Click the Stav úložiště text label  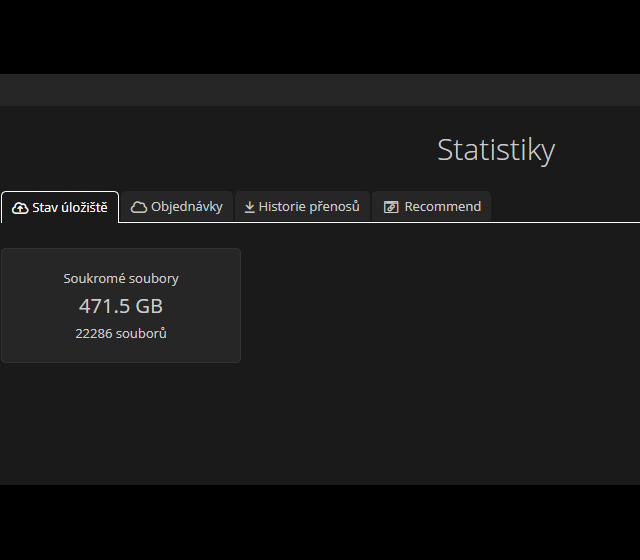pyautogui.click(x=70, y=208)
